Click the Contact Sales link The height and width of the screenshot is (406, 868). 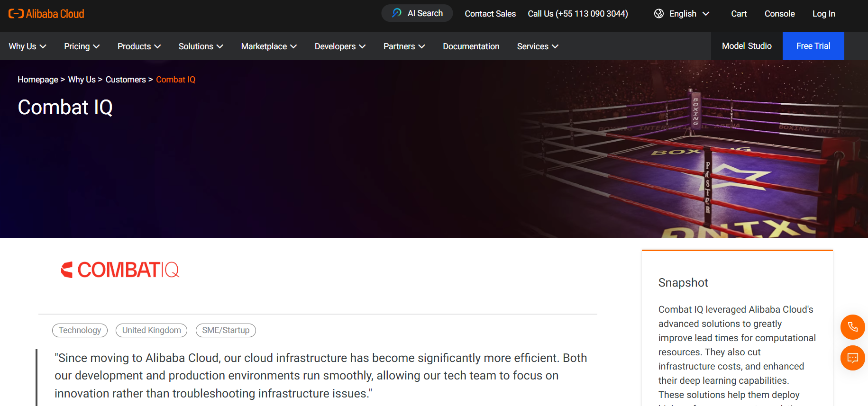(x=490, y=14)
